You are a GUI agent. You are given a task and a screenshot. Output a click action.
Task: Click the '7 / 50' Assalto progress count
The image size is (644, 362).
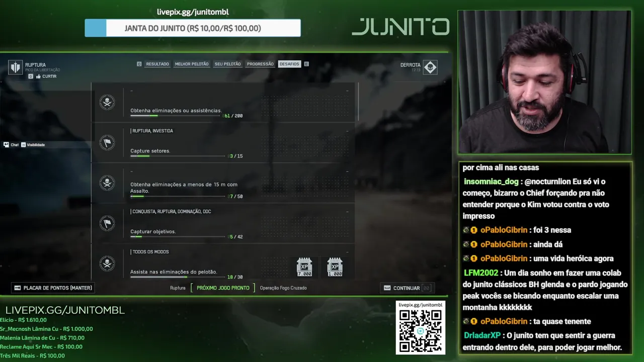236,197
